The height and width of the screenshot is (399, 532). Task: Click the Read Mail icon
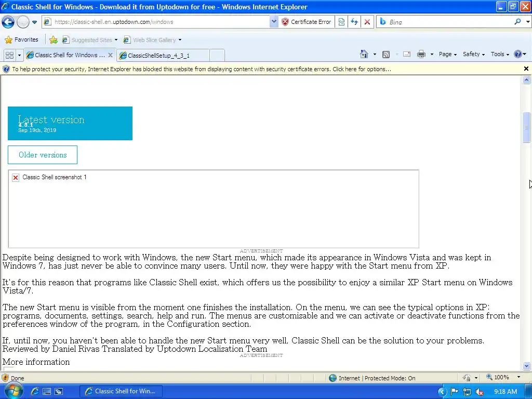(x=406, y=54)
